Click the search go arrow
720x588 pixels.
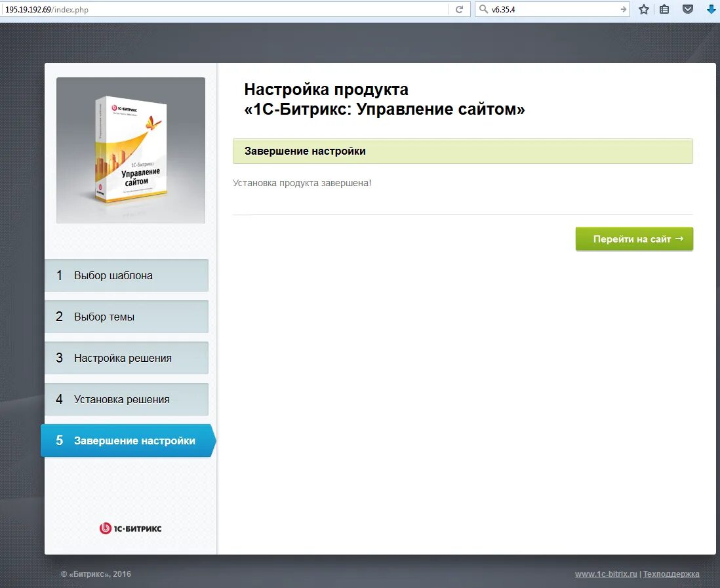click(x=623, y=9)
